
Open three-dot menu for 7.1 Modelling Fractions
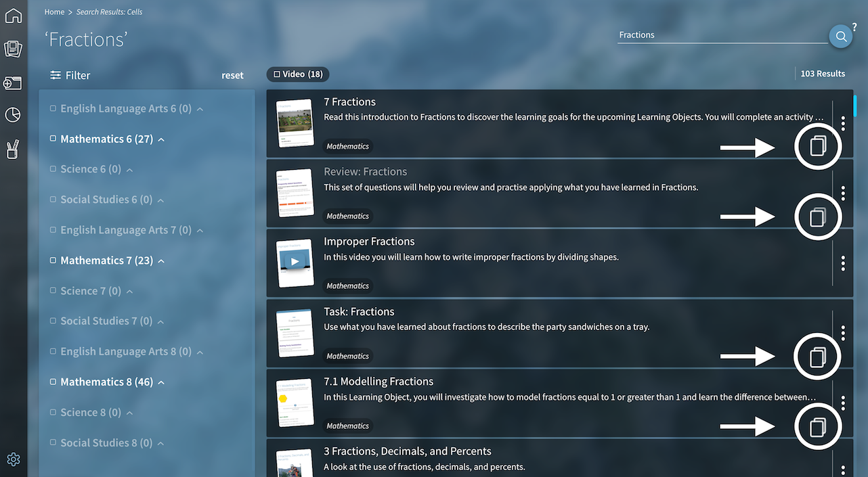click(843, 403)
